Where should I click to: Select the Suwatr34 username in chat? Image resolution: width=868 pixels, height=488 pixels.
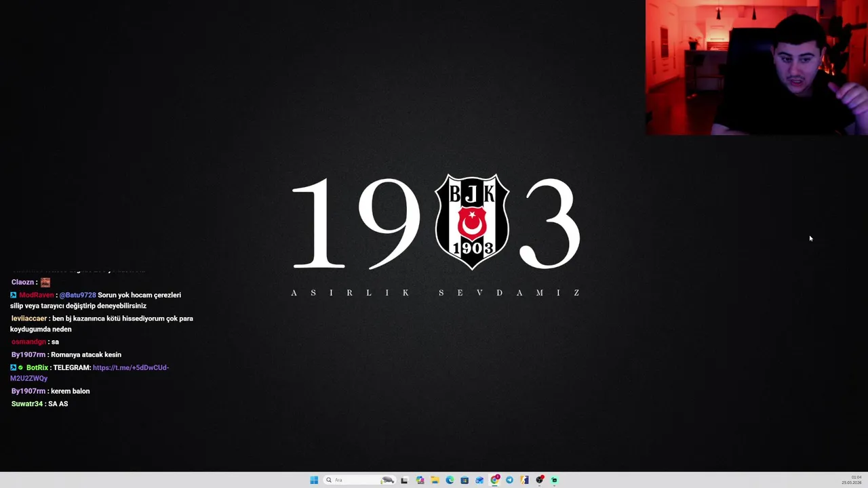27,404
